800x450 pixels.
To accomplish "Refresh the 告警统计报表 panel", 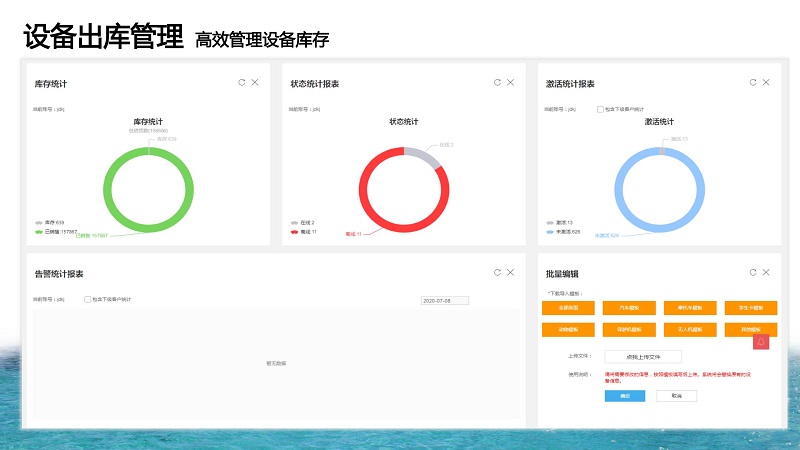I will pos(498,272).
